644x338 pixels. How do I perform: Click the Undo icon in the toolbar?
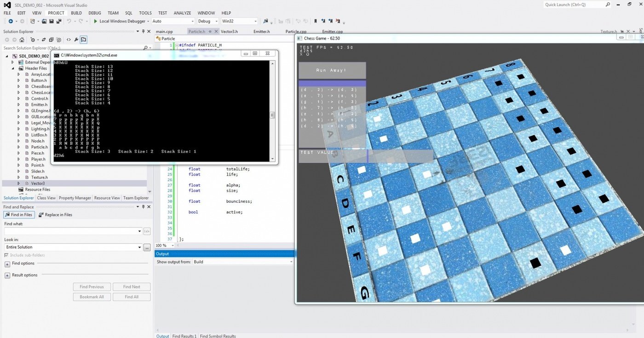(68, 21)
